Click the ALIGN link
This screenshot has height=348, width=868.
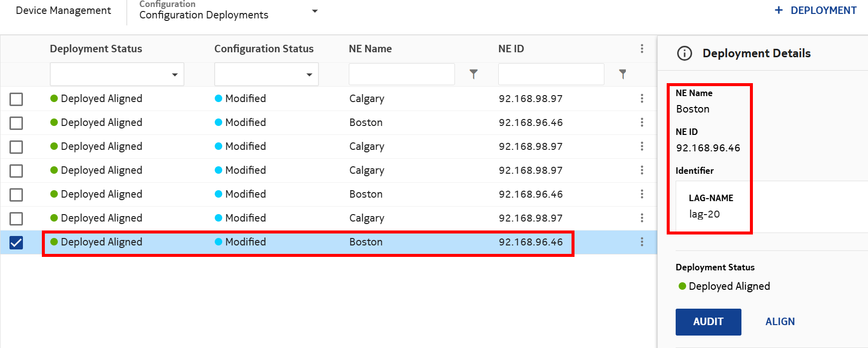point(780,322)
